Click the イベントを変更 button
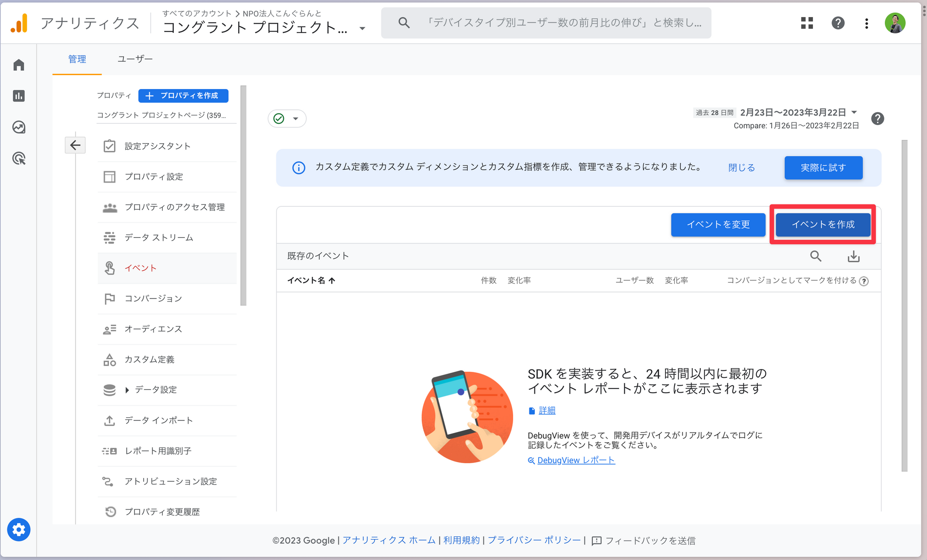927x560 pixels. pyautogui.click(x=718, y=224)
